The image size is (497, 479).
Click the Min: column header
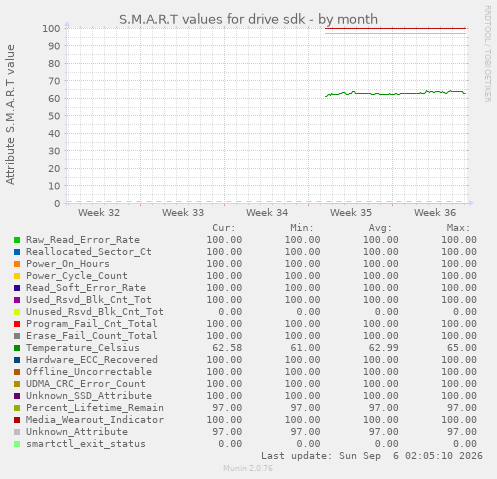click(x=302, y=228)
